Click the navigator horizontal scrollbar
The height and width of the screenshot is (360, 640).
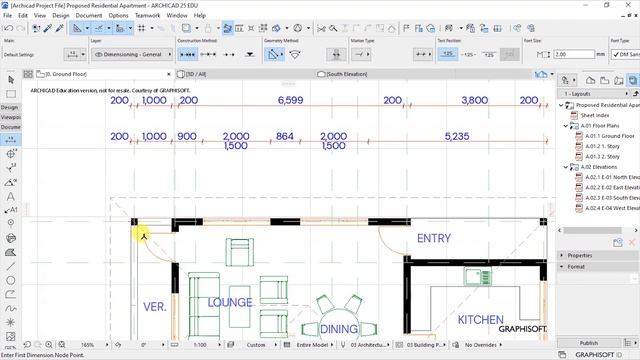(x=592, y=231)
